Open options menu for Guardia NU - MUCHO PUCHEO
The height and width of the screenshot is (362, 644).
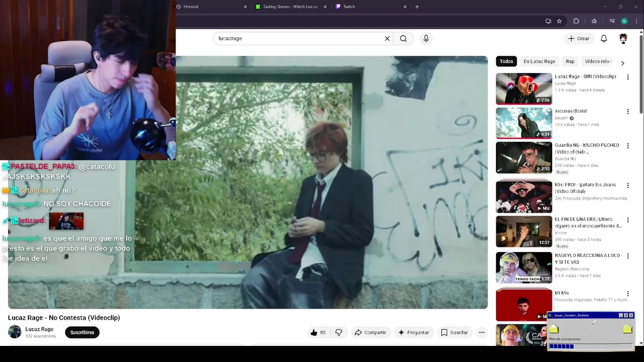(627, 146)
